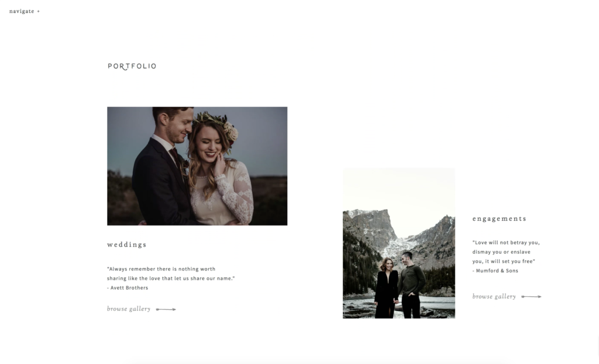Browse gallery link under weddings
Viewport: 599px width, 364px height.
pyautogui.click(x=129, y=308)
